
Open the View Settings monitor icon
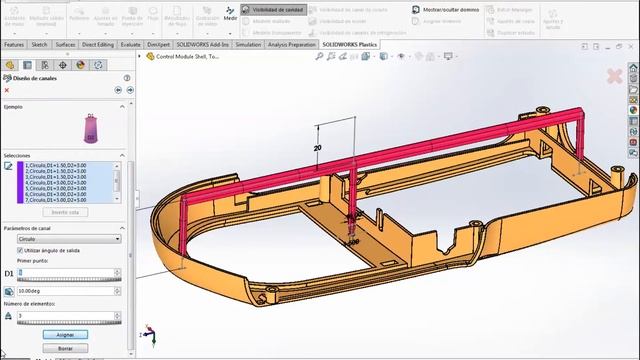(448, 56)
